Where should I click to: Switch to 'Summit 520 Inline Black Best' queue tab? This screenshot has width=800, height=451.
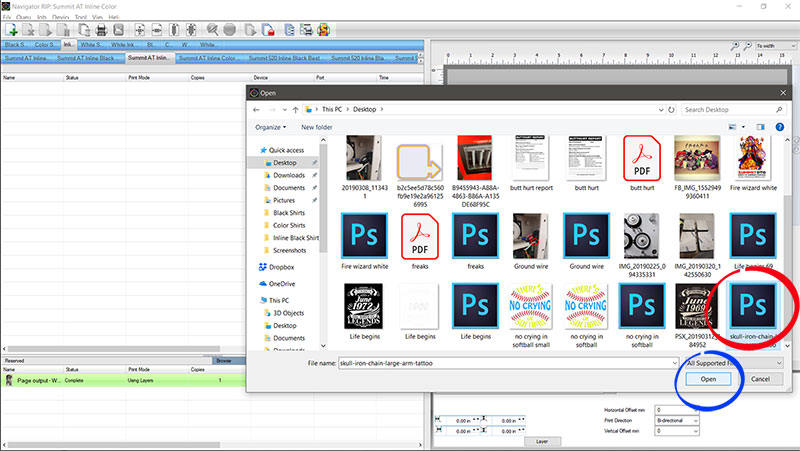[285, 58]
